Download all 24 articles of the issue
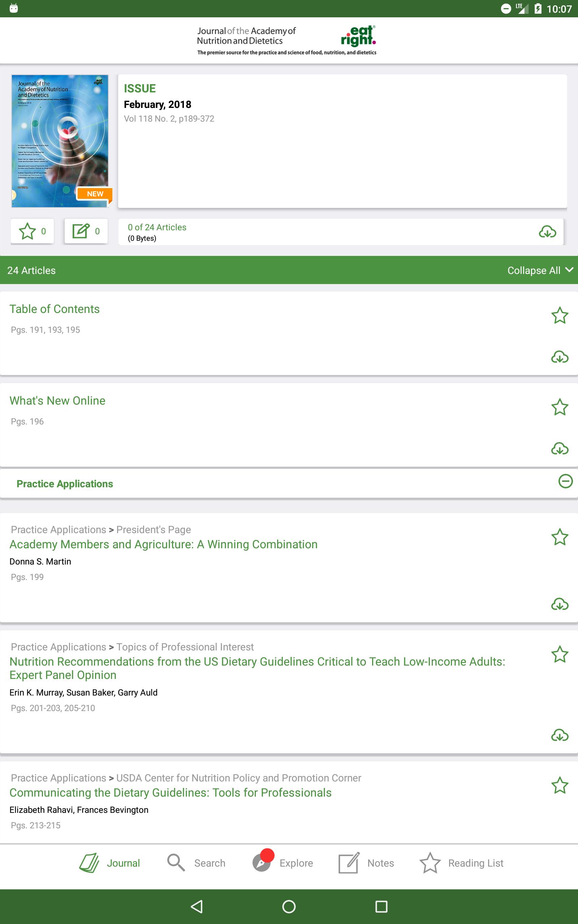Image resolution: width=578 pixels, height=924 pixels. [547, 231]
